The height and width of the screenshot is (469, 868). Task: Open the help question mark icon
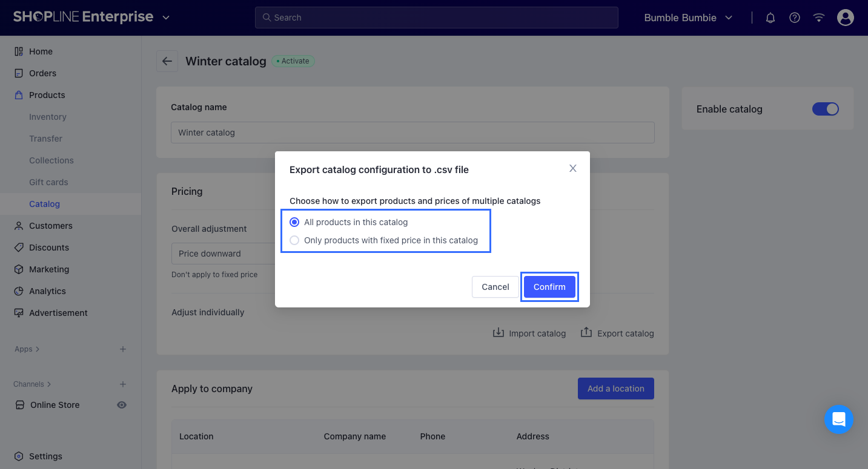[795, 18]
